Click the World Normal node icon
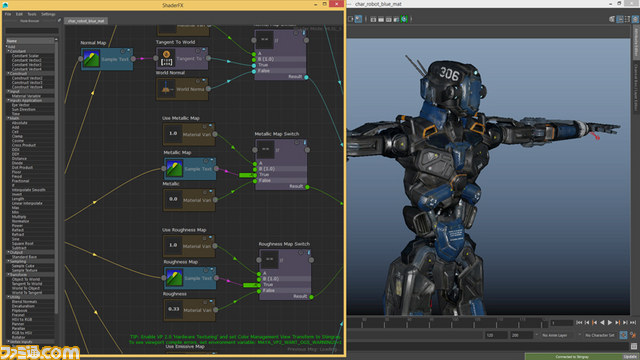The image size is (640, 360). click(x=166, y=89)
